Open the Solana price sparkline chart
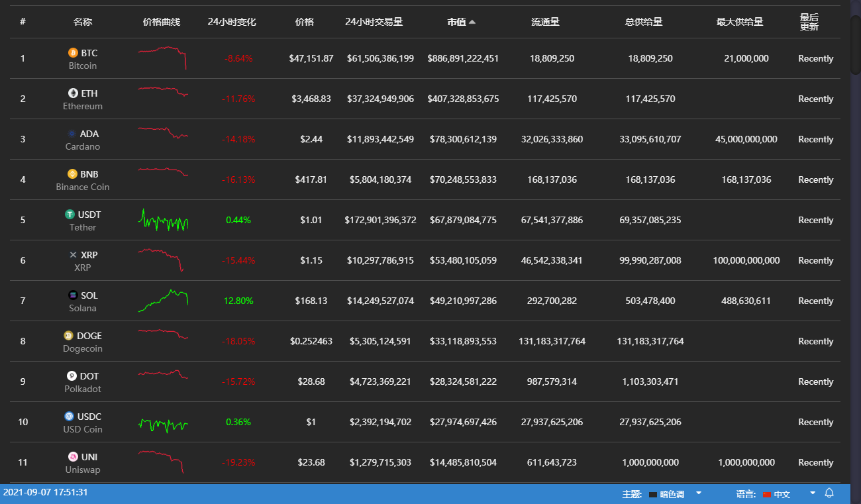Viewport: 861px width, 504px height. coord(163,301)
